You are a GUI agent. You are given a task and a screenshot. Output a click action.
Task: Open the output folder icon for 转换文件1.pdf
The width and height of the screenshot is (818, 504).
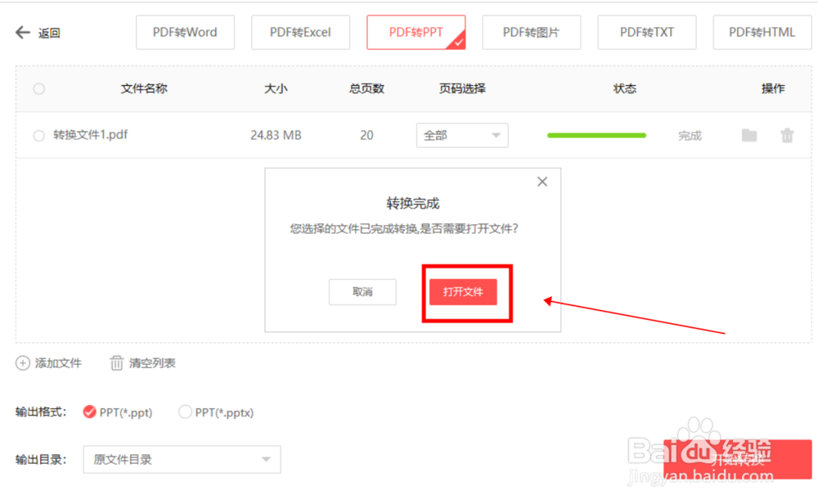pos(749,136)
